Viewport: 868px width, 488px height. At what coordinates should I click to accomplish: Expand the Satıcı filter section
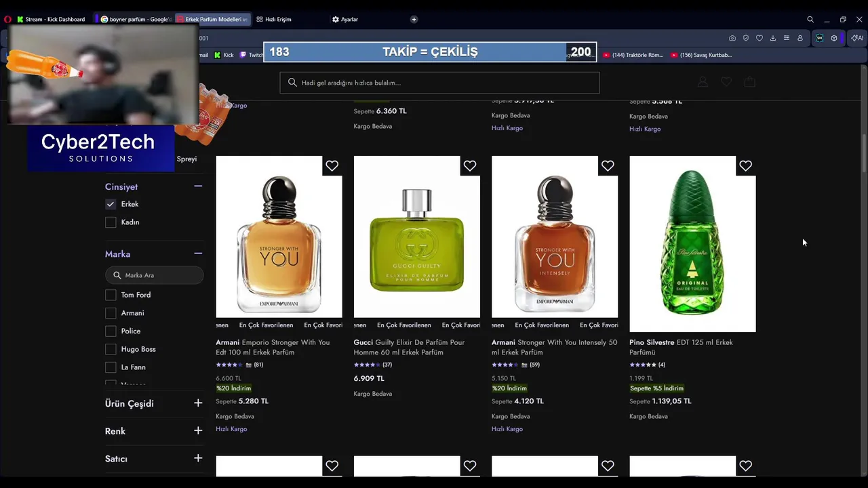(198, 458)
